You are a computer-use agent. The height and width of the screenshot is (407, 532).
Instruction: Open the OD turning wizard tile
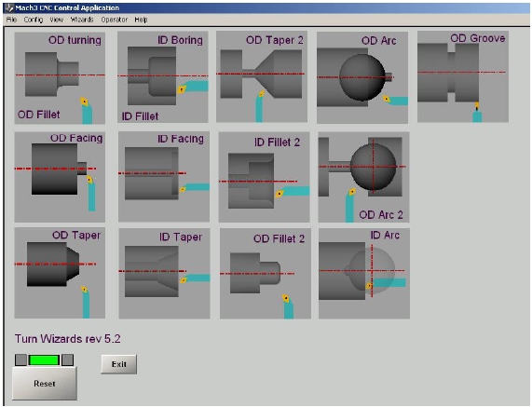point(60,78)
